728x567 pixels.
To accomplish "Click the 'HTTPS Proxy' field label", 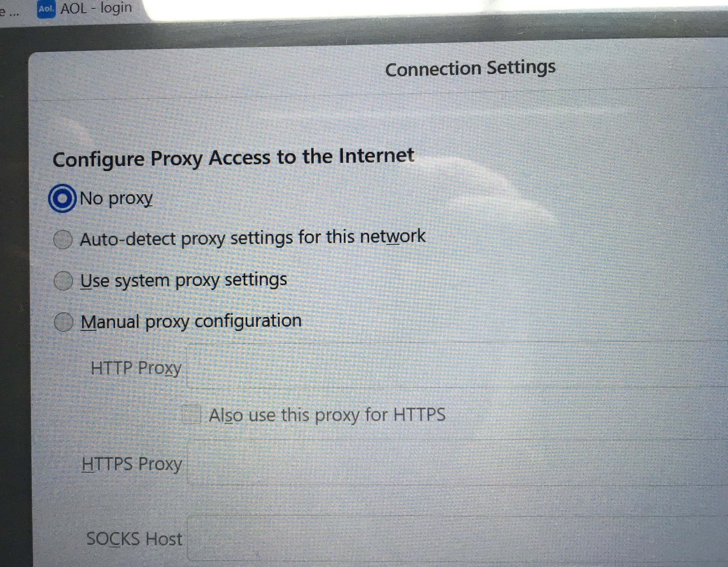I will [x=132, y=464].
